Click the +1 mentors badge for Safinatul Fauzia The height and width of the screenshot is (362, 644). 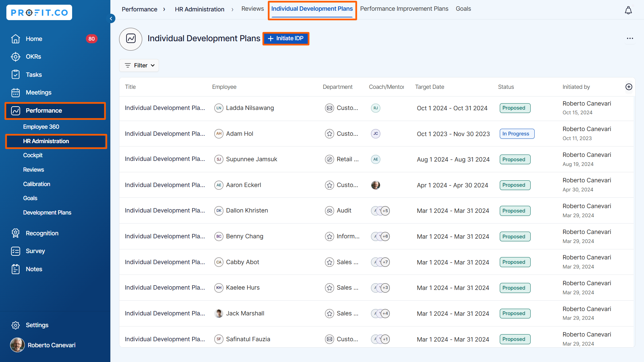point(385,339)
